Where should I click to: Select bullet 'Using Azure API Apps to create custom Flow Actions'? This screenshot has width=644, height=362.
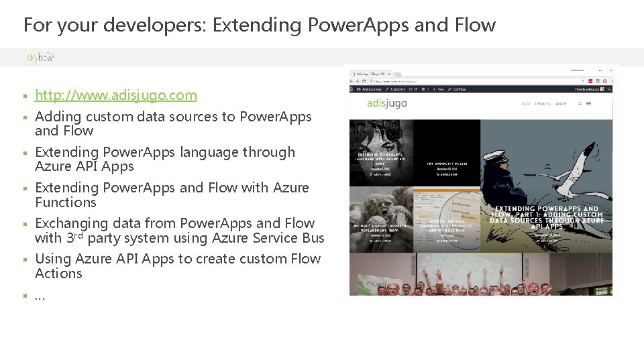178,266
